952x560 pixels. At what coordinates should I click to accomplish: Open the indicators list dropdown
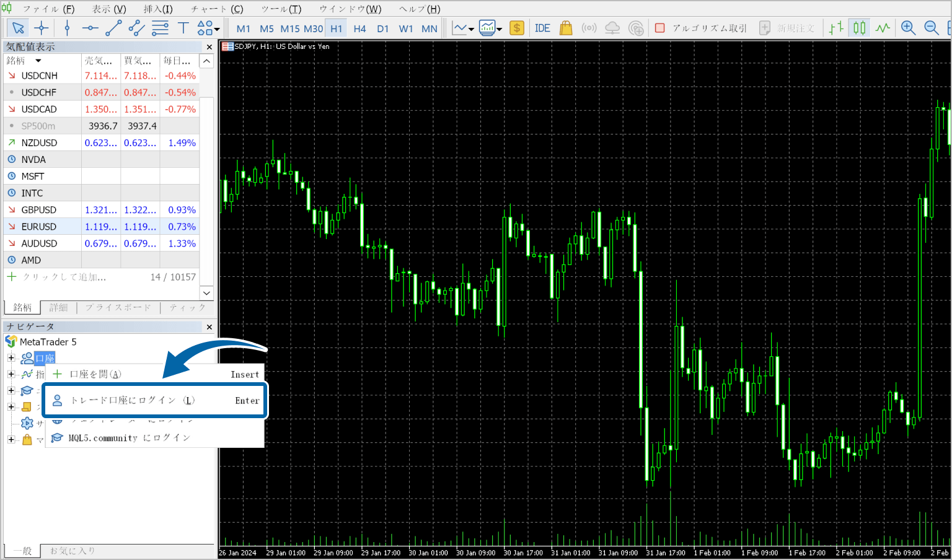click(x=490, y=28)
